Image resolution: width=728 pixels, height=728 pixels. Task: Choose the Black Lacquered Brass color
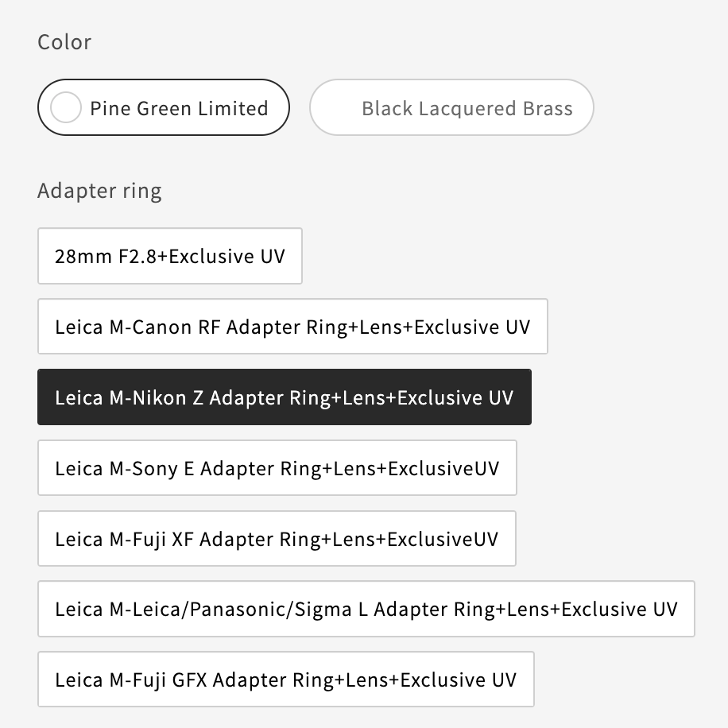coord(451,107)
